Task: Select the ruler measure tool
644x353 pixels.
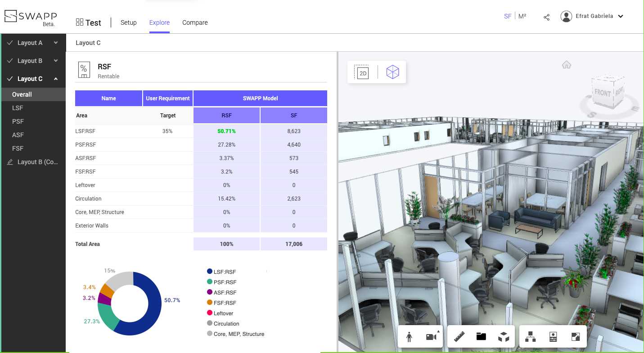Action: [459, 337]
